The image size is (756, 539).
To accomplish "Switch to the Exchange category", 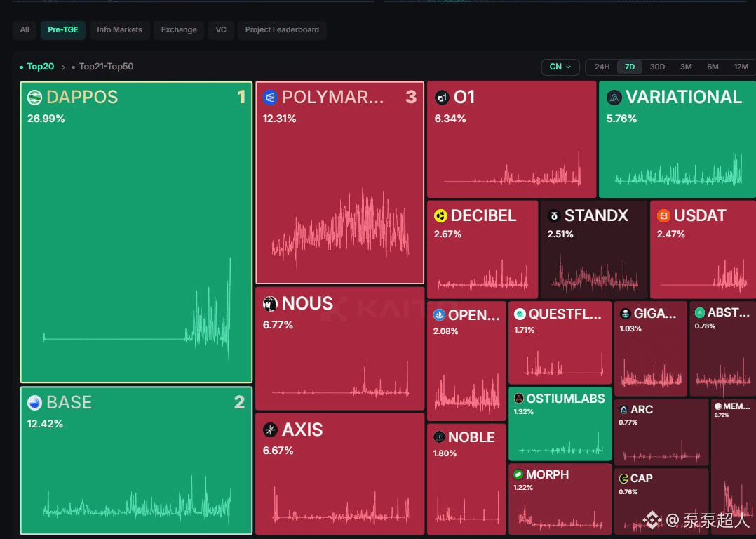I will (x=179, y=30).
